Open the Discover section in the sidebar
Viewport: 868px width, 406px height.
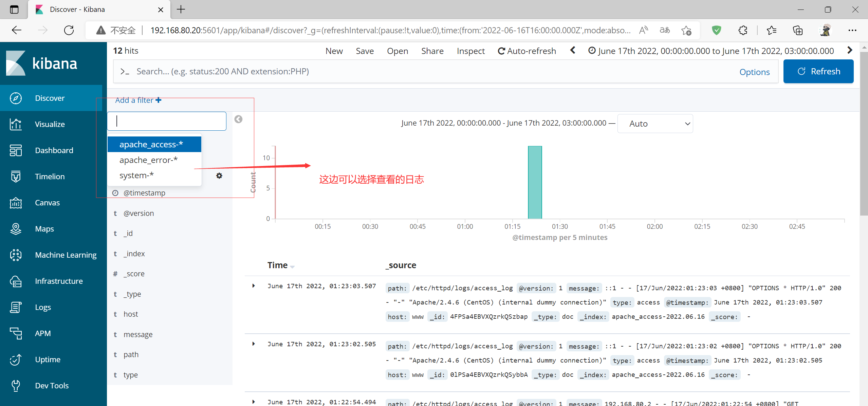click(x=51, y=98)
